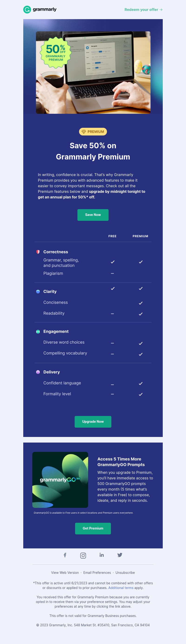186x644 pixels.
Task: Click the yellow PREMIUM diamond badge
Action: (x=93, y=132)
